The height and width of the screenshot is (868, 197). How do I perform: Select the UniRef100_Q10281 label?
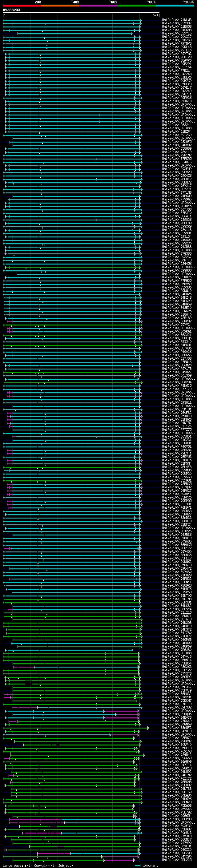click(x=176, y=697)
